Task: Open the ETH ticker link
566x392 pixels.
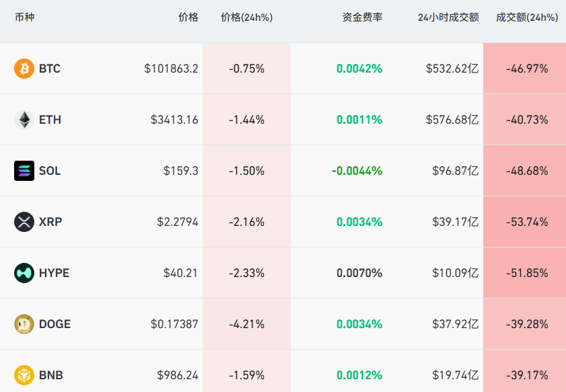Action: pyautogui.click(x=50, y=120)
